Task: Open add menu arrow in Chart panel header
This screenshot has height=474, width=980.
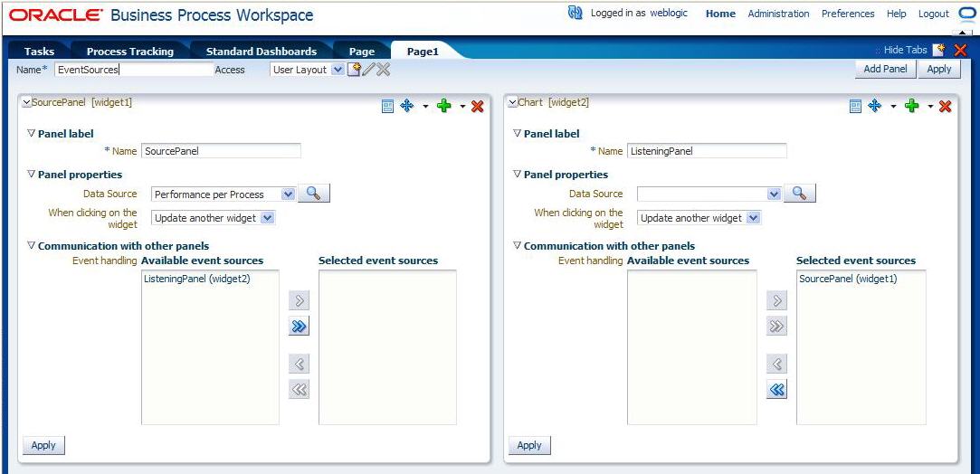Action: pyautogui.click(x=930, y=107)
